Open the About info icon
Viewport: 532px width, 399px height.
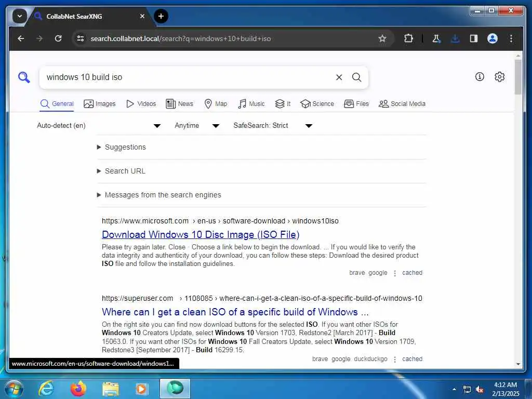coord(480,77)
